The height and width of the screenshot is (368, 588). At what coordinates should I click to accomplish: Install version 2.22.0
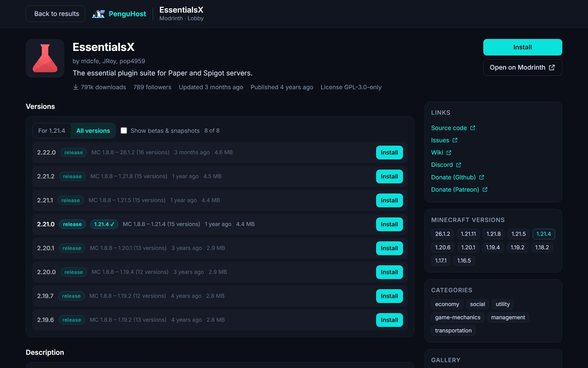(389, 152)
